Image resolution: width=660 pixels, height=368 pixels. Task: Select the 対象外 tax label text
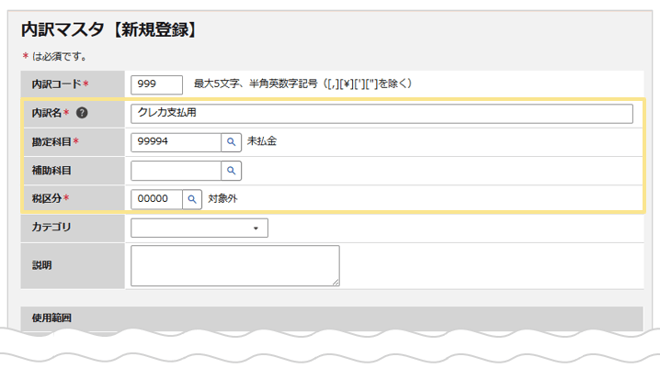223,198
